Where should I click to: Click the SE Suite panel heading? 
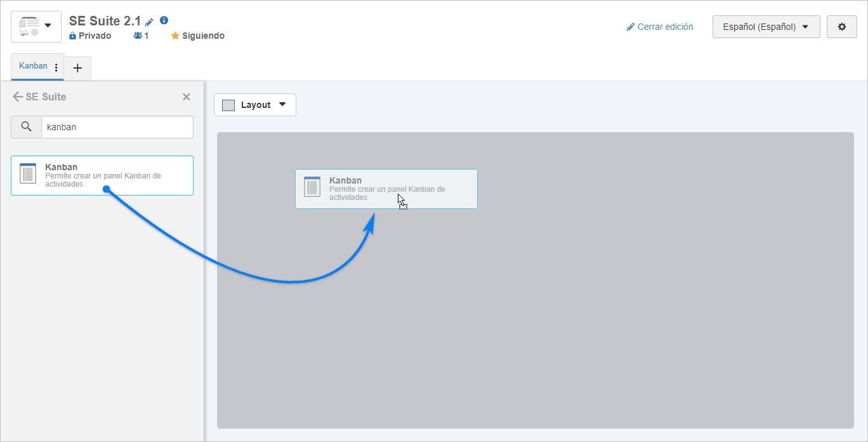tap(46, 97)
